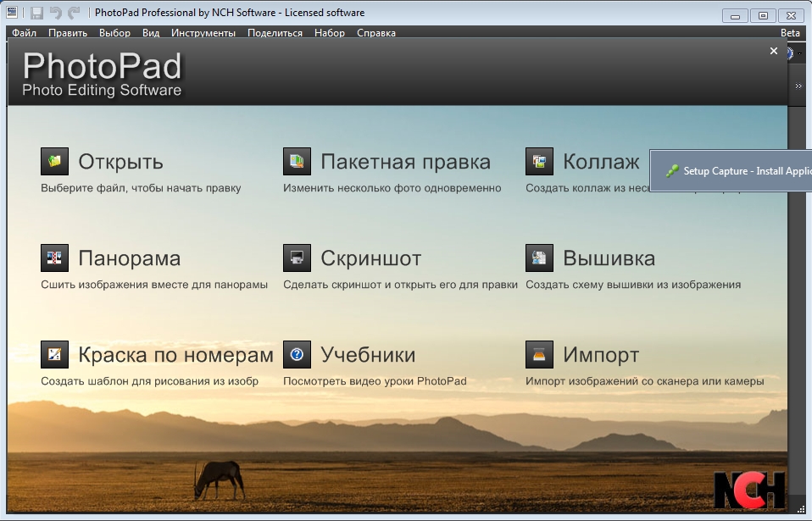Open the Инструменты menu
The image size is (812, 521).
pos(203,32)
